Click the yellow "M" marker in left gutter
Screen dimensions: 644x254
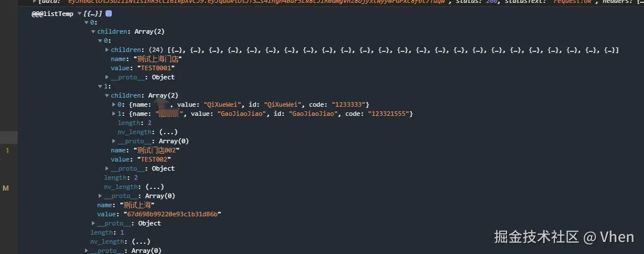click(6, 188)
